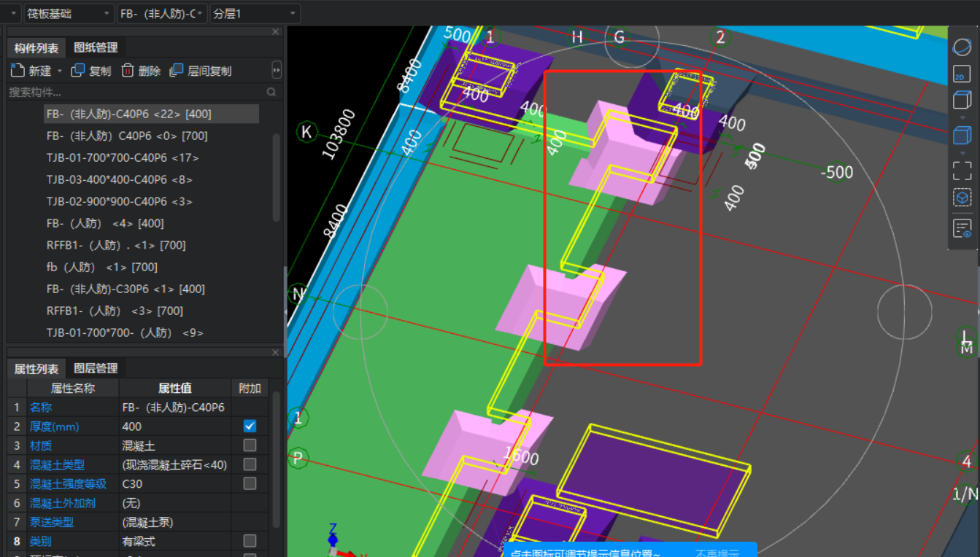The image size is (980, 557).
Task: Switch to the 图纸管理 tab
Action: 96,47
